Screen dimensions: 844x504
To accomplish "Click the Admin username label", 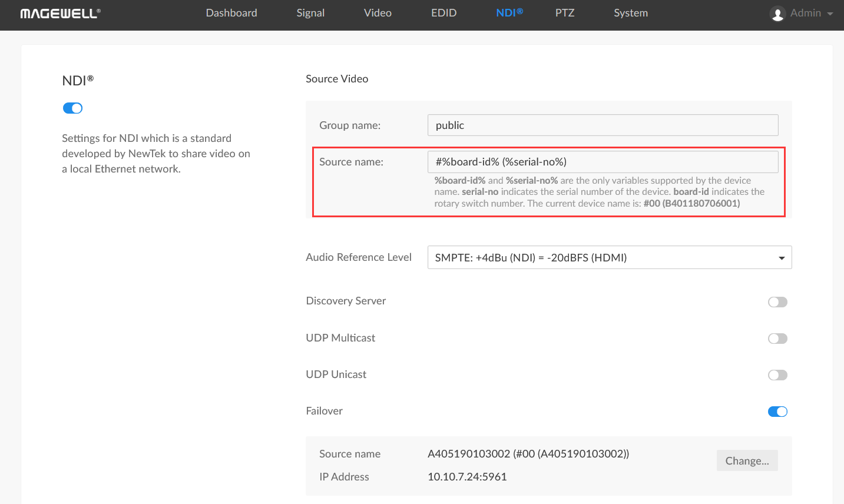I will [x=805, y=13].
